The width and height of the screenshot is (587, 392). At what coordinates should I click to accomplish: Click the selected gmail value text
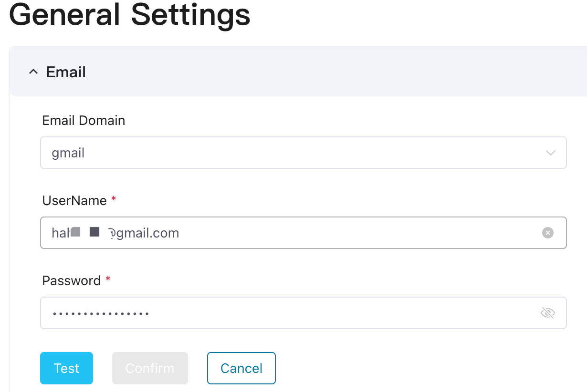(x=68, y=153)
